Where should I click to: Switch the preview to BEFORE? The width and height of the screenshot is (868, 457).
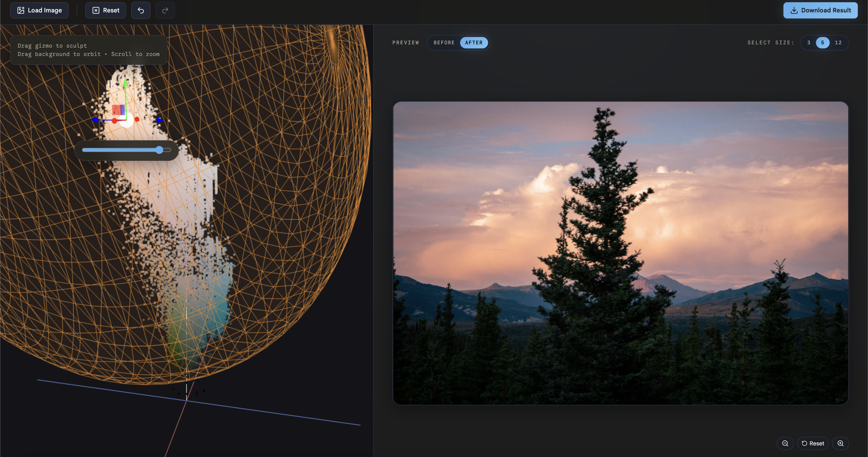click(x=444, y=42)
